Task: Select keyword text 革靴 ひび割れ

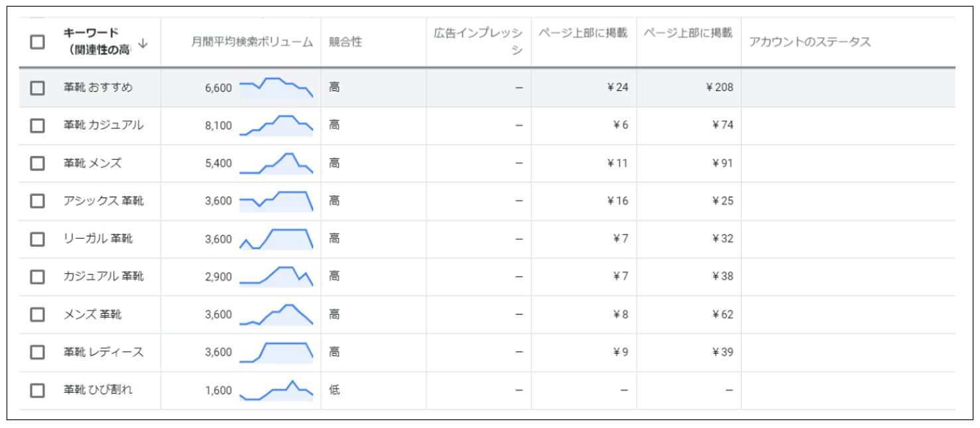Action: click(98, 390)
